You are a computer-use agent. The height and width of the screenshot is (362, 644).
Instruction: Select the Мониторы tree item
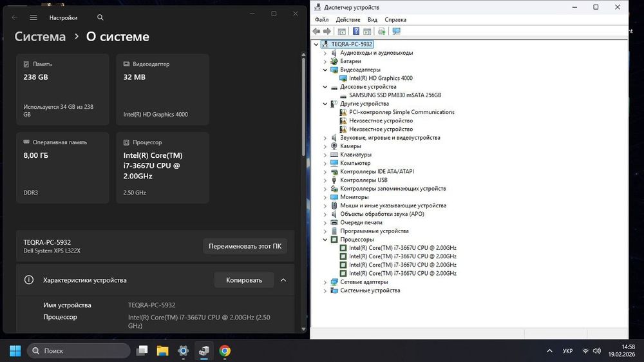(354, 197)
